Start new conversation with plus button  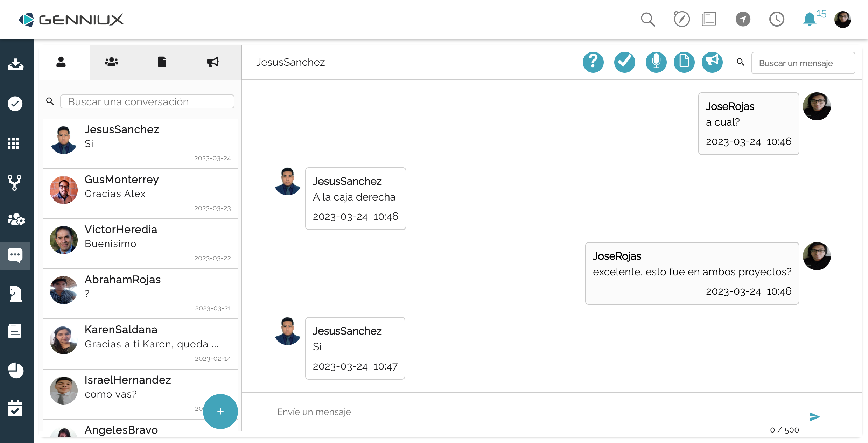point(220,412)
